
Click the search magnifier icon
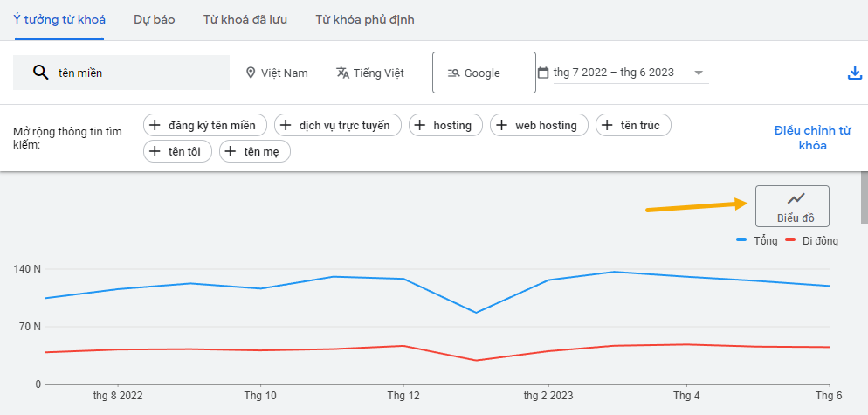40,73
